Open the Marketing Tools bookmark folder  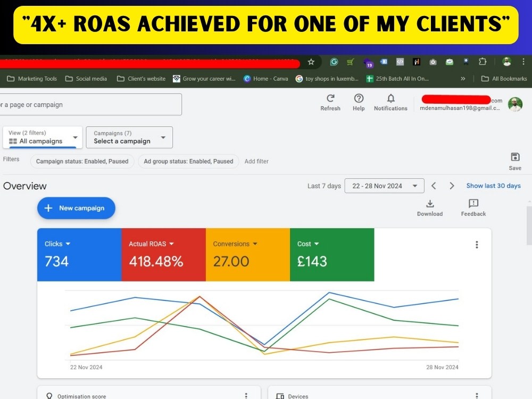pyautogui.click(x=32, y=79)
